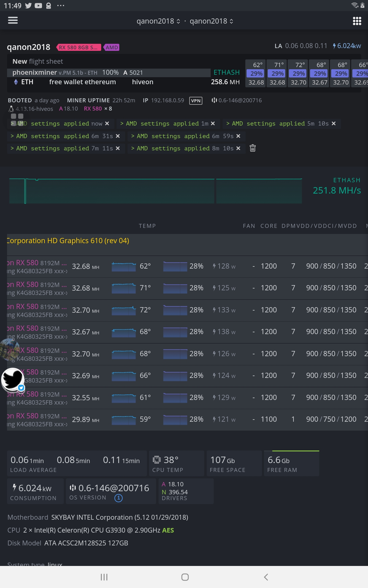Expand the first qanon2018 farm selector

pyautogui.click(x=158, y=21)
